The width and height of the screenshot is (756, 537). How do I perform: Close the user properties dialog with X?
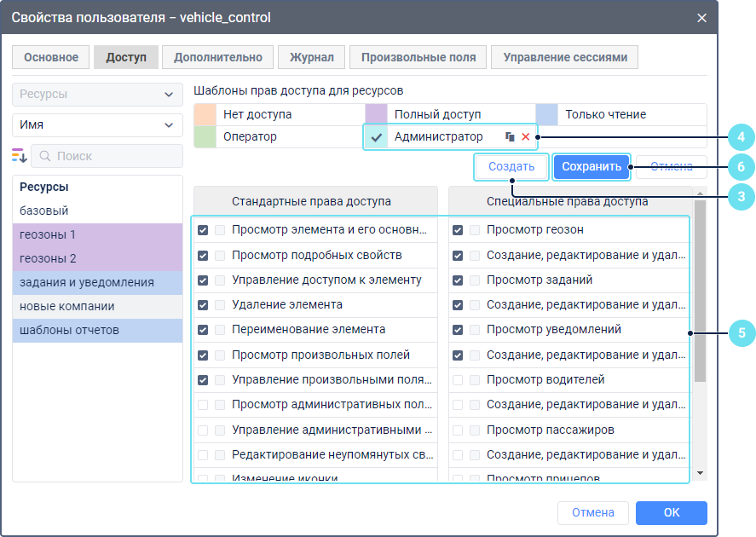coord(701,17)
